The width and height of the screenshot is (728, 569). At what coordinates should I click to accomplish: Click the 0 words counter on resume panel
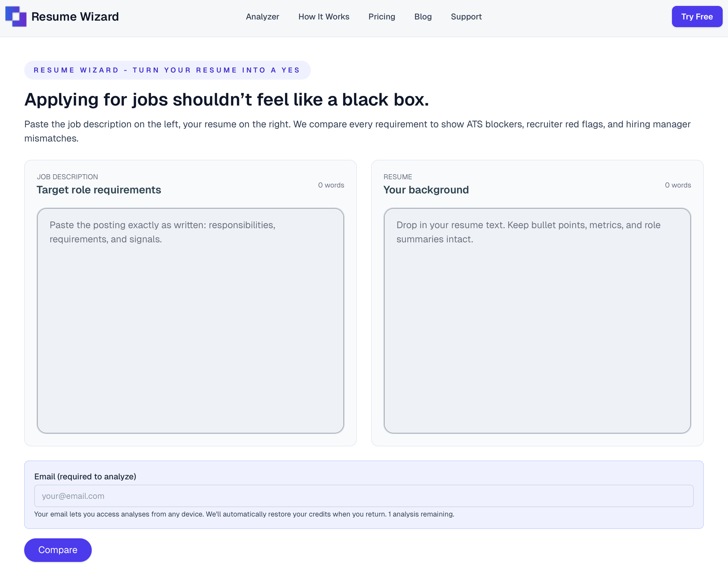[678, 185]
